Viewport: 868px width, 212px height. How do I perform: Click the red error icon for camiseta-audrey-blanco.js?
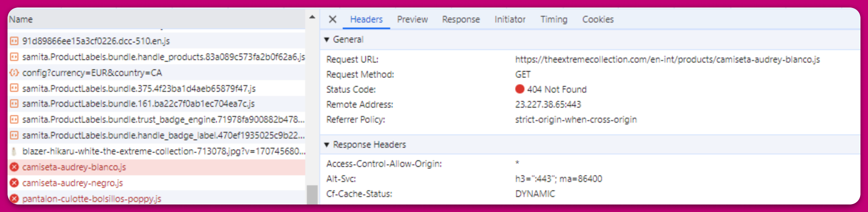click(x=14, y=167)
